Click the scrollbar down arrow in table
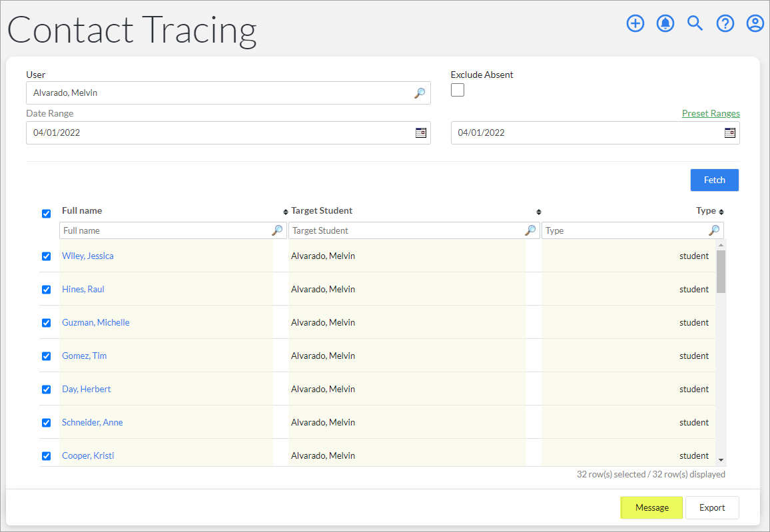Viewport: 770px width, 532px height. point(721,460)
